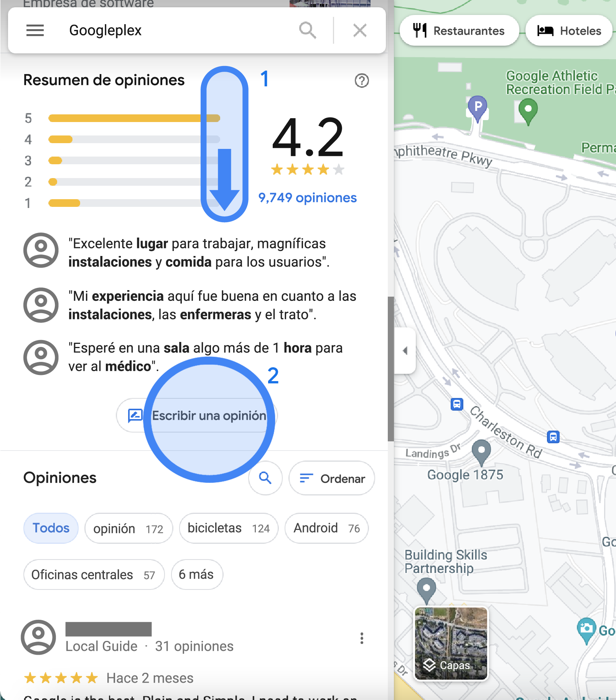Click the review quote "Excelente lugar para trabajar"

tap(199, 253)
